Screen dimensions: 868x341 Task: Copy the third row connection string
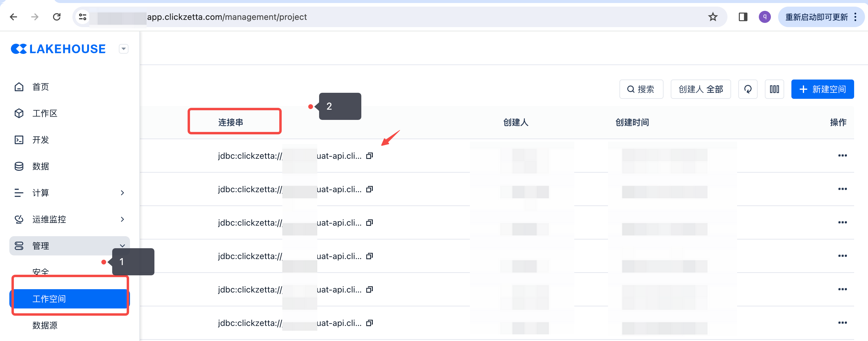click(370, 223)
